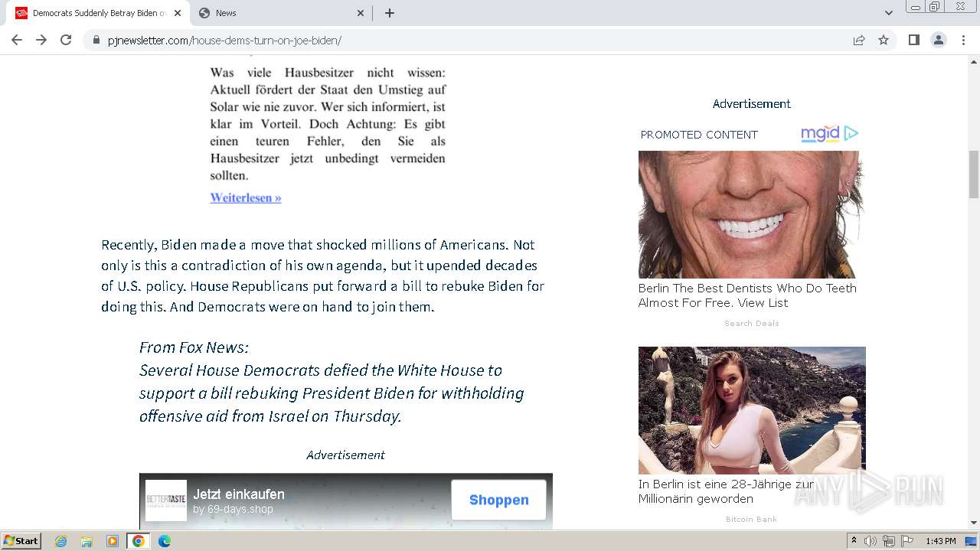Viewport: 980px width, 551px height.
Task: Show hidden system tray icons
Action: tap(854, 541)
